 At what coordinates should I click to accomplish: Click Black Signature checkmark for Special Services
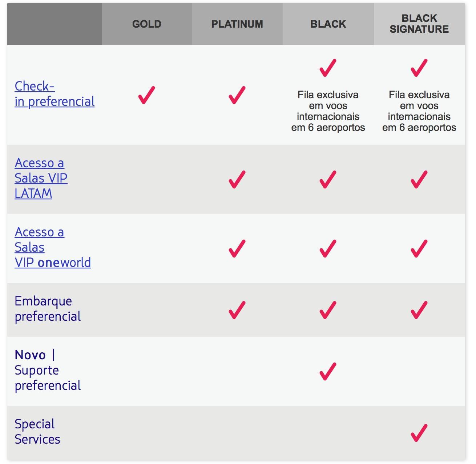click(x=419, y=433)
